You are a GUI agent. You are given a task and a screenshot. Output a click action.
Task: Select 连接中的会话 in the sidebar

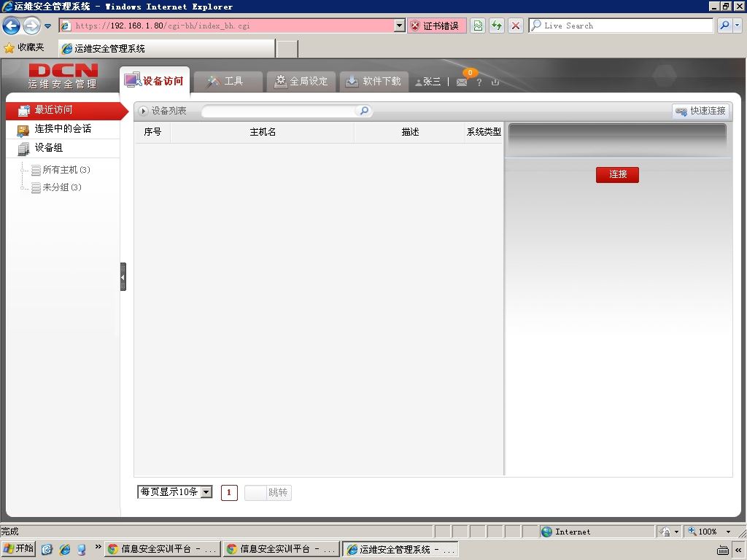(63, 129)
